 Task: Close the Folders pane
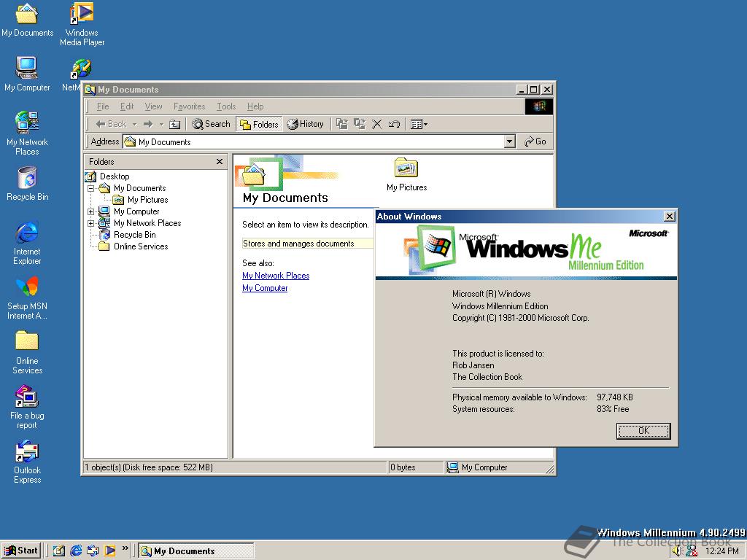coord(220,161)
